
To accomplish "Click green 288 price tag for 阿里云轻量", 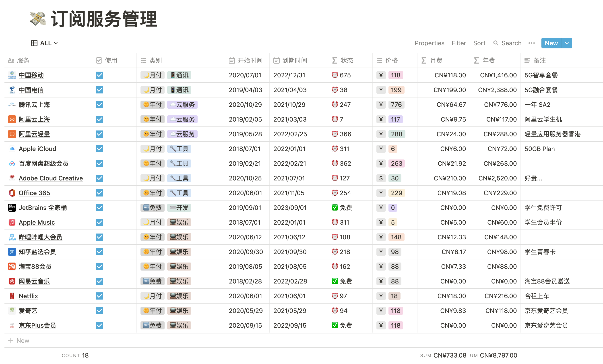I will point(396,134).
